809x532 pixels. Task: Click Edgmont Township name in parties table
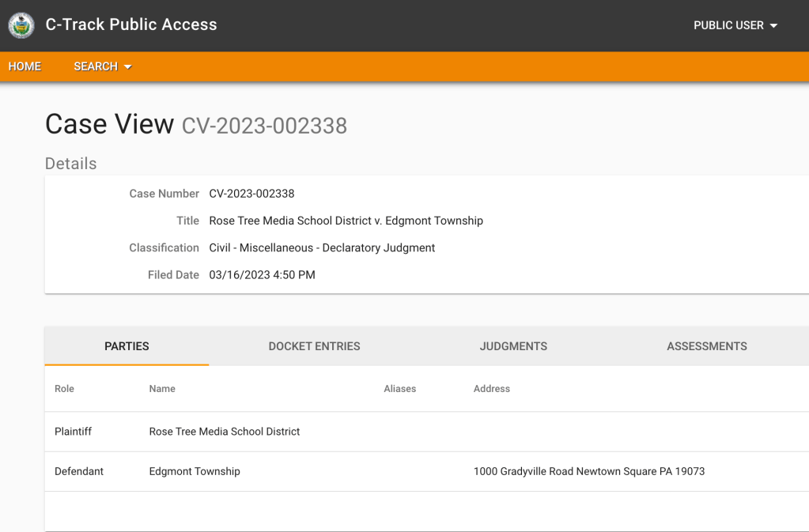click(x=195, y=471)
